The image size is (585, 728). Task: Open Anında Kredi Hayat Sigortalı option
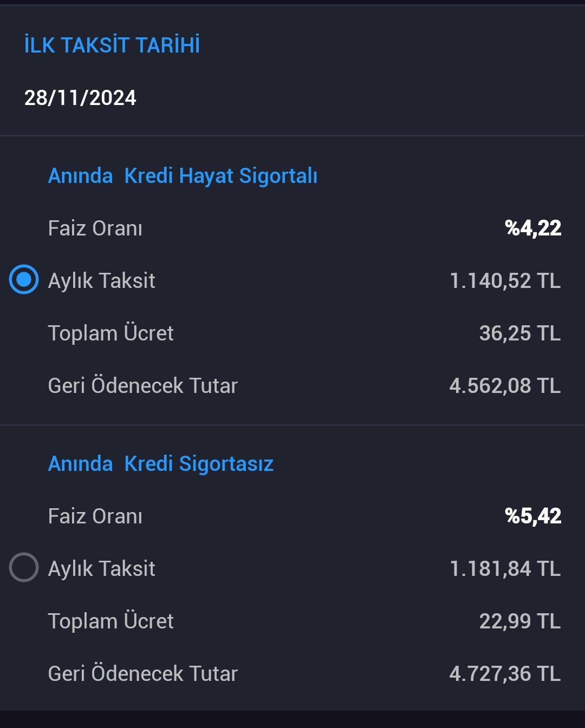[x=183, y=176]
